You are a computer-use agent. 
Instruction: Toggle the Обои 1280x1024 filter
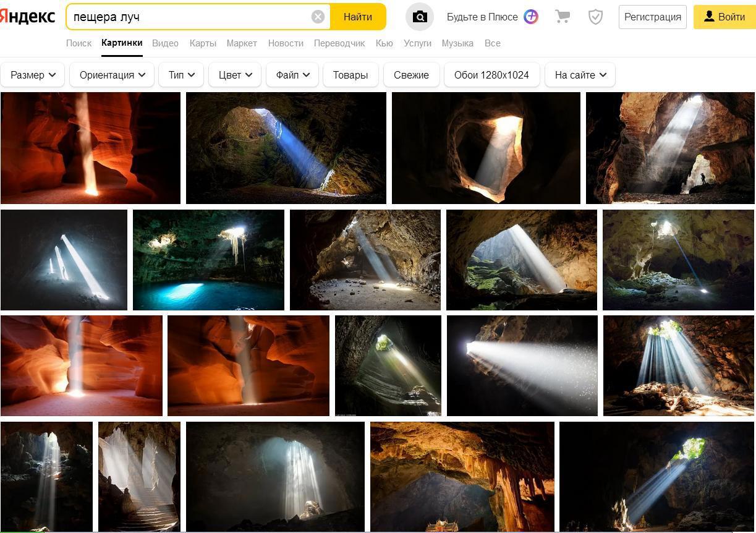[491, 75]
